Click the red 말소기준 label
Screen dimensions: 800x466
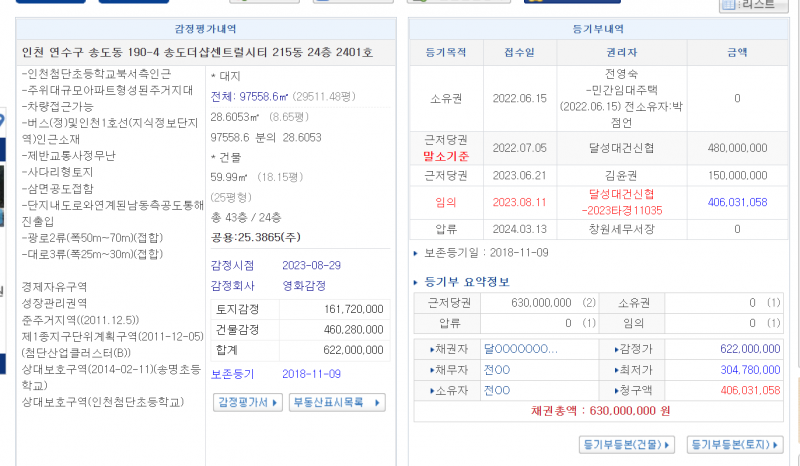(x=447, y=156)
